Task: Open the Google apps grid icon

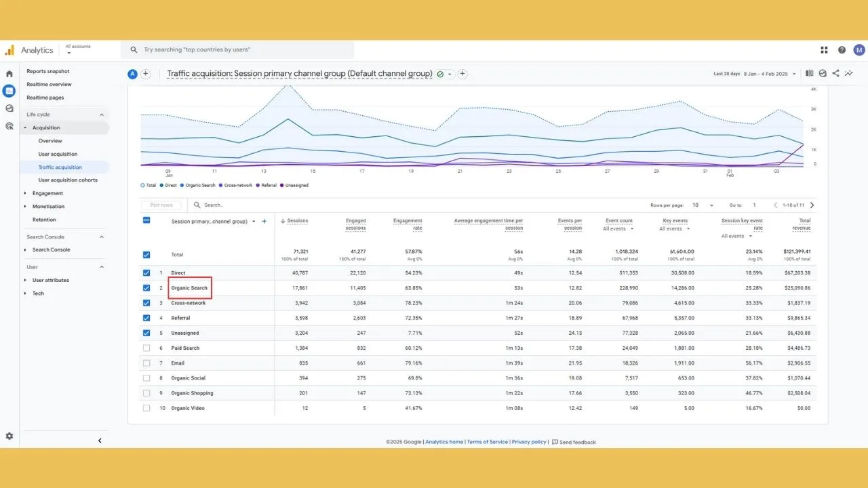Action: click(825, 49)
